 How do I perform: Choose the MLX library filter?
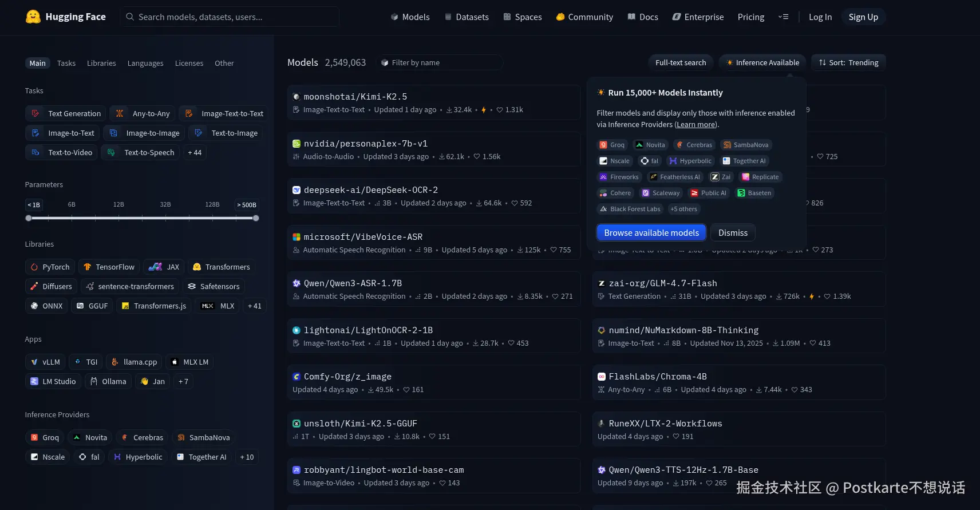218,306
